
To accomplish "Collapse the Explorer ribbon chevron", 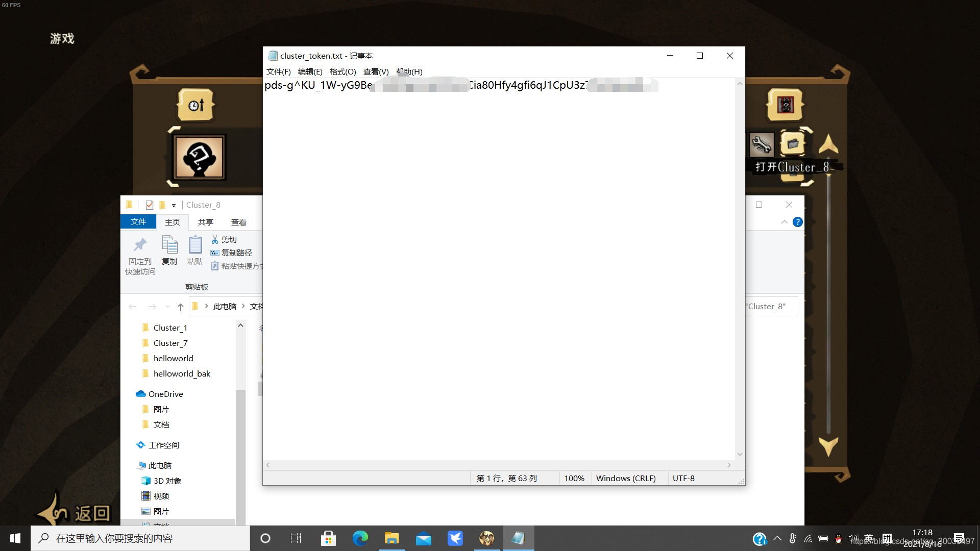I will 784,222.
